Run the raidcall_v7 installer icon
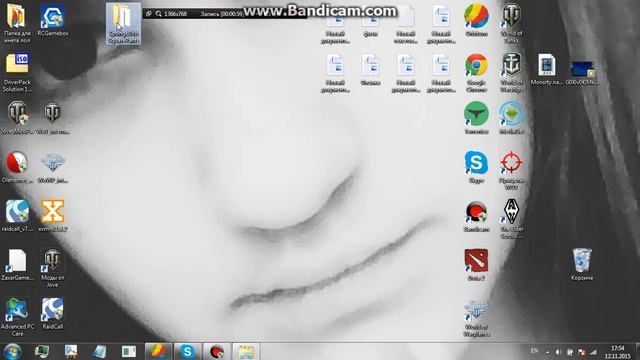 (17, 216)
